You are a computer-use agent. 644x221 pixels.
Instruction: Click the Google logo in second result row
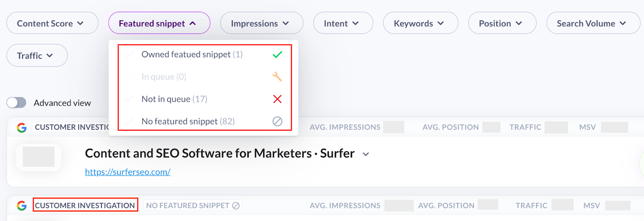[x=22, y=206]
